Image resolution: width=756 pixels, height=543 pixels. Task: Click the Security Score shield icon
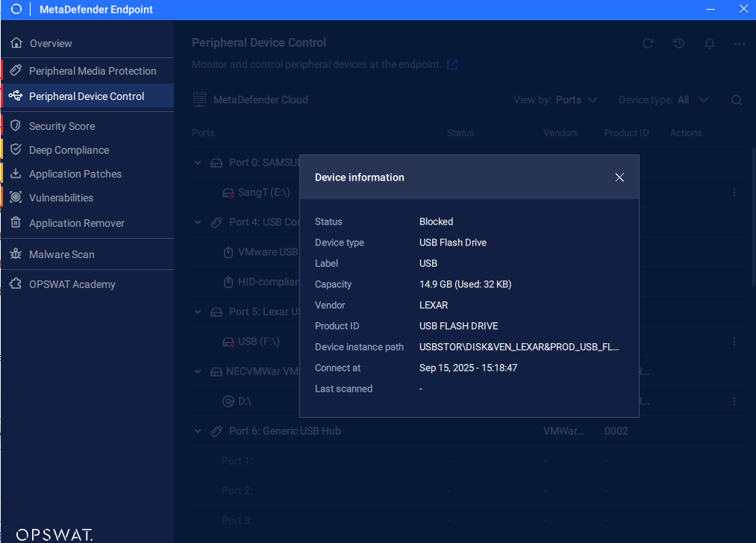pos(16,125)
